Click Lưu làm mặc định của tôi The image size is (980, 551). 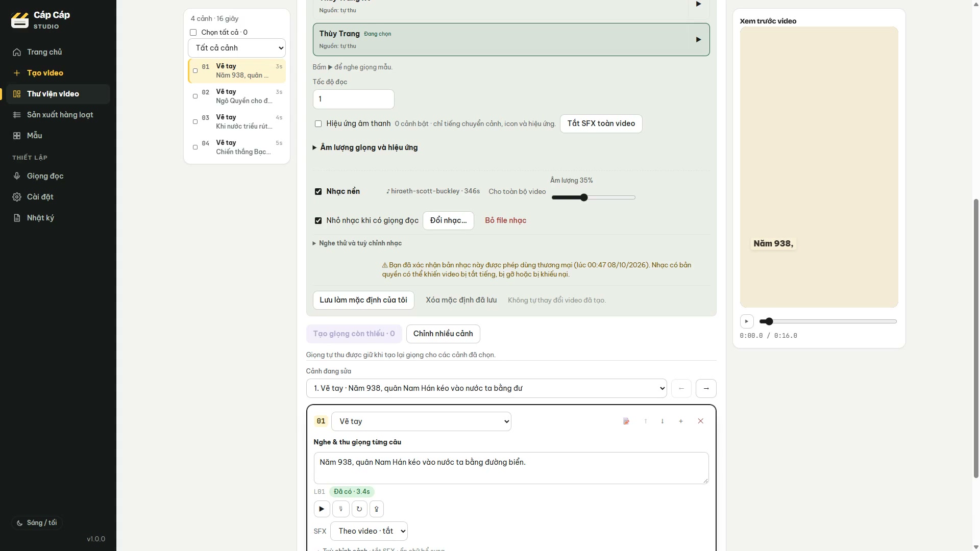(x=363, y=300)
